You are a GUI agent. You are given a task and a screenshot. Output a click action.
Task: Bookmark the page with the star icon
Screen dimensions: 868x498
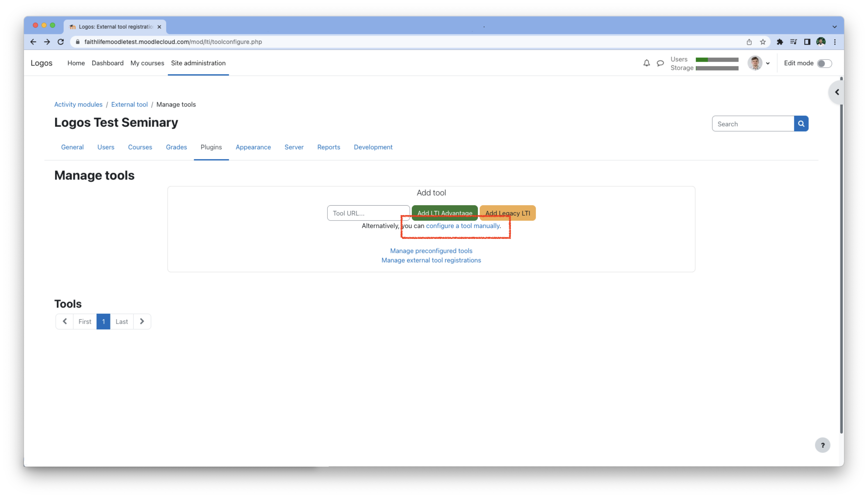pos(762,42)
